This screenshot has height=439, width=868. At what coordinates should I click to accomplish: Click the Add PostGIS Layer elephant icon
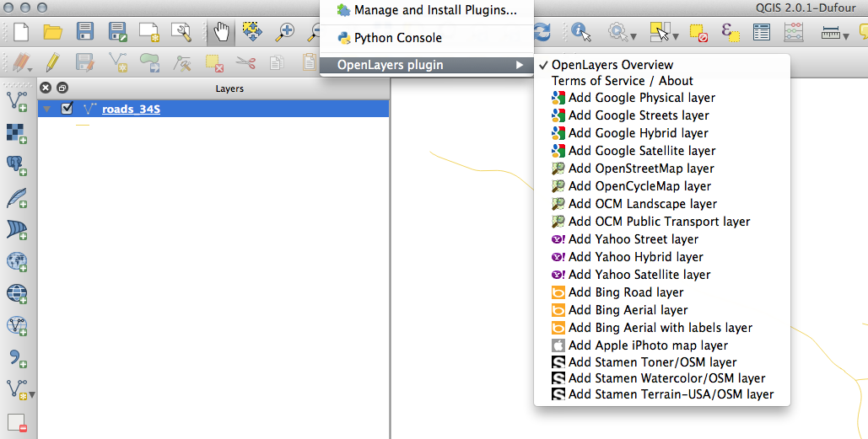(x=16, y=165)
